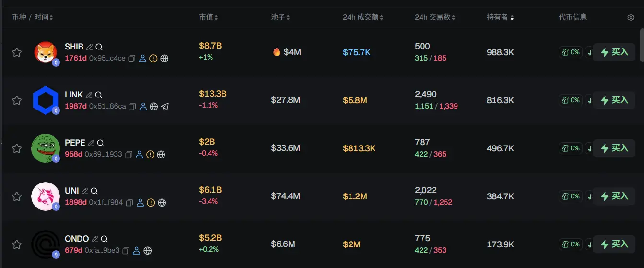This screenshot has width=644, height=268.
Task: Copy the SHIB contract address
Action: (x=131, y=59)
